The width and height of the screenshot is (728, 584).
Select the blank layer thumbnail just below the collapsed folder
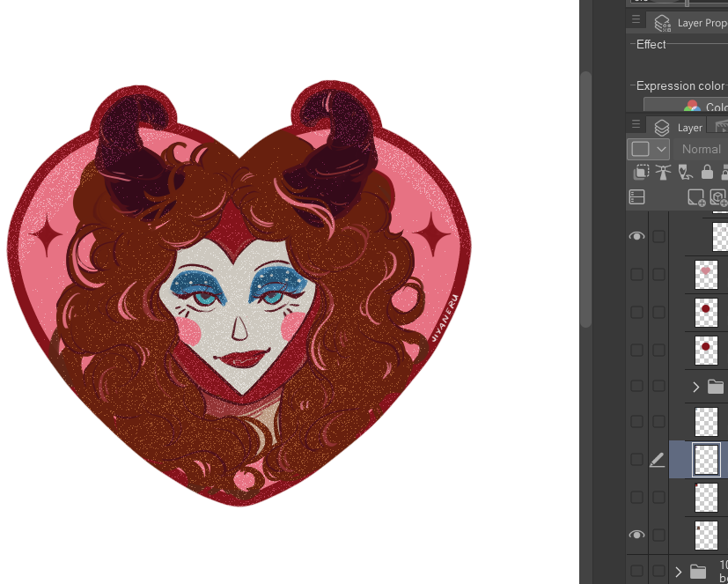click(706, 422)
